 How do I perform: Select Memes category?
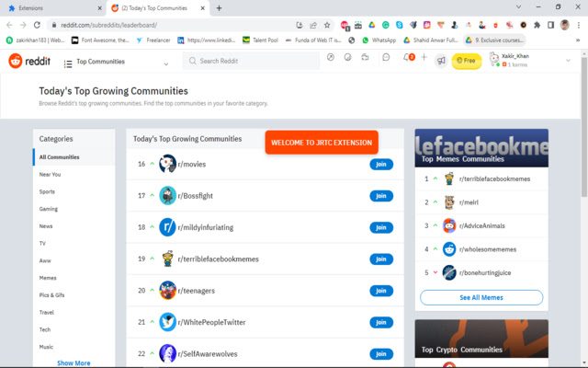pyautogui.click(x=48, y=278)
